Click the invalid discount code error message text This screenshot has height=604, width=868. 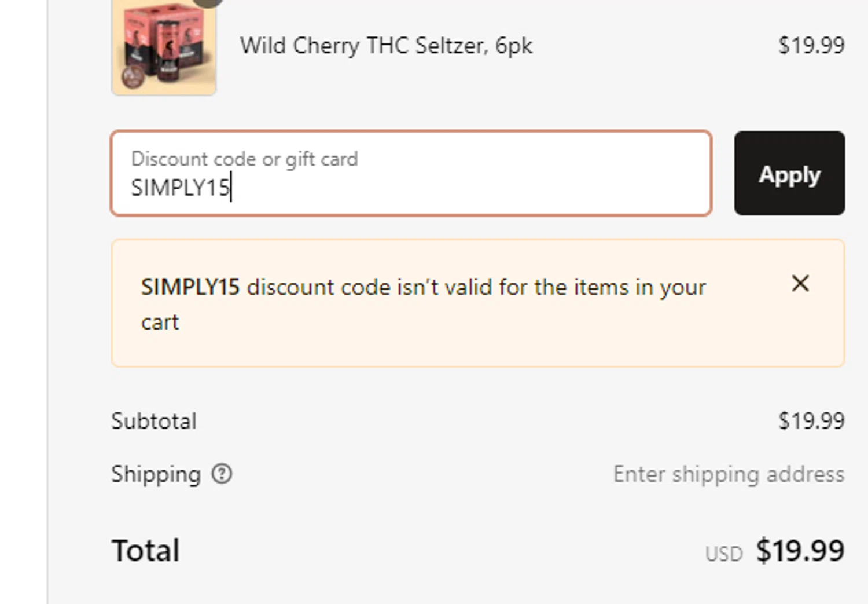point(476,287)
